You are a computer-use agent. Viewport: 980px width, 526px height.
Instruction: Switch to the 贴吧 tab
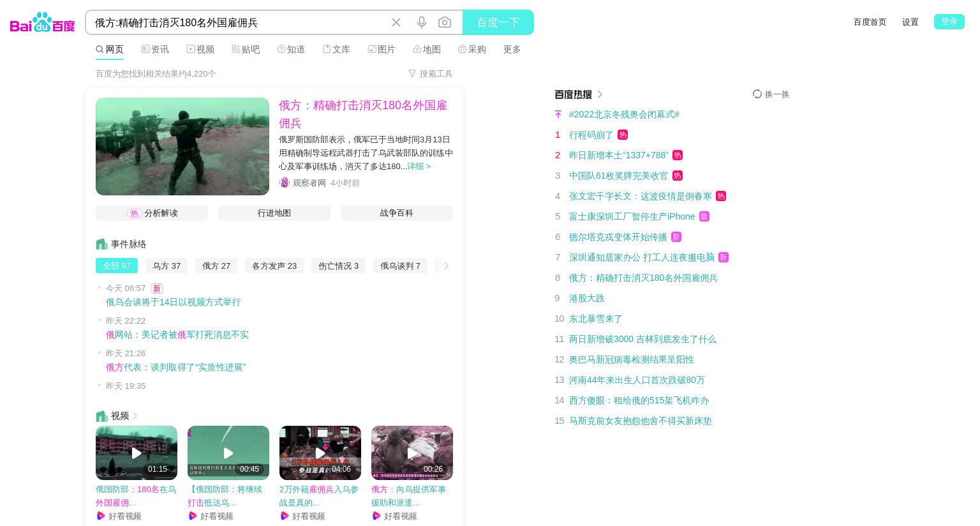click(246, 49)
